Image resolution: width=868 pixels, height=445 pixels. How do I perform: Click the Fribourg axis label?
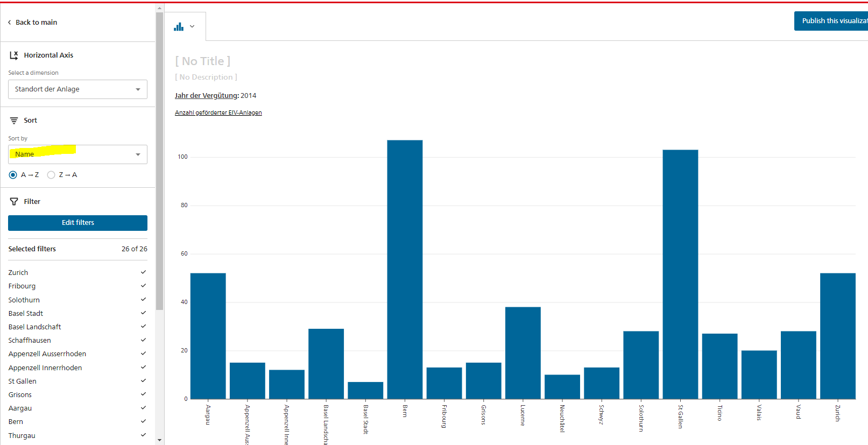tap(444, 416)
